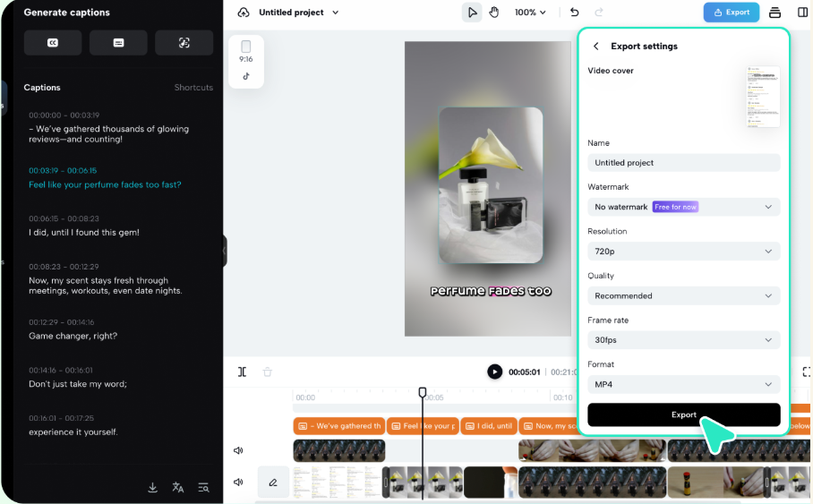This screenshot has height=504, width=813.
Task: Toggle fullscreen preview icon
Action: coord(807,372)
